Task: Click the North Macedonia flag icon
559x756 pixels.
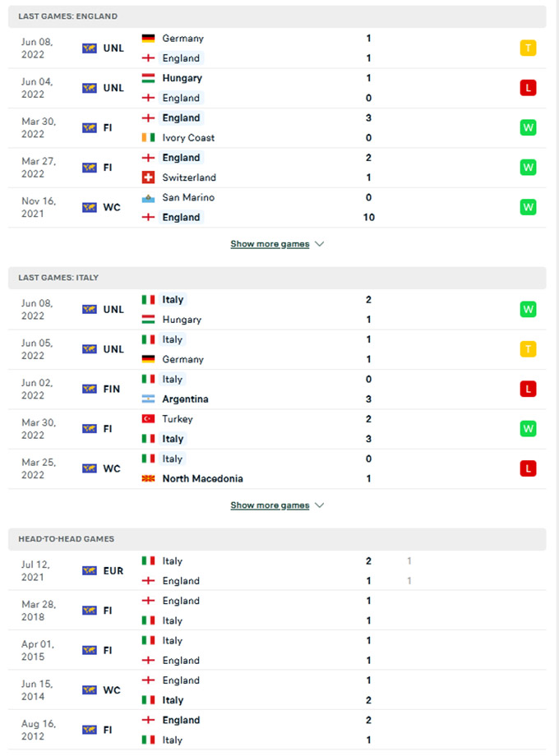Action: pyautogui.click(x=149, y=478)
